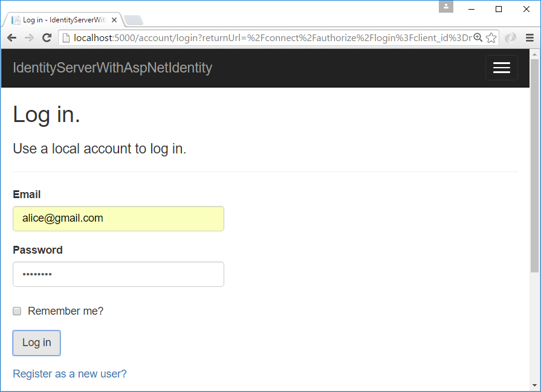This screenshot has height=392, width=541.
Task: Focus the Email input field
Action: 118,219
